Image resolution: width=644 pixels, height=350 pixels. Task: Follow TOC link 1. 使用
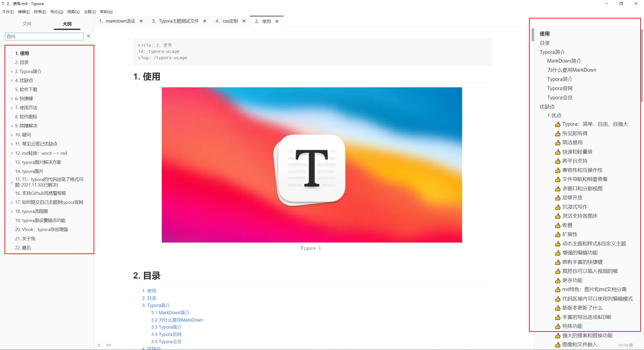(149, 291)
